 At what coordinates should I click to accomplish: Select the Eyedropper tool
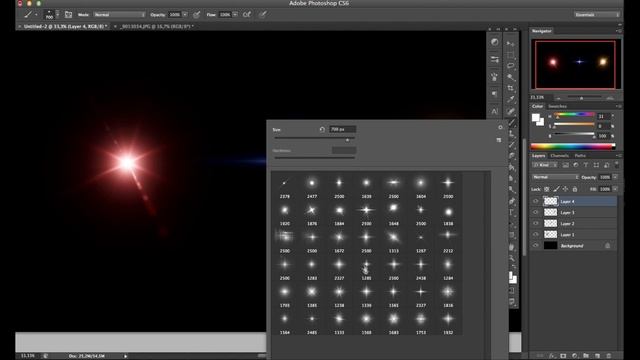pos(511,99)
